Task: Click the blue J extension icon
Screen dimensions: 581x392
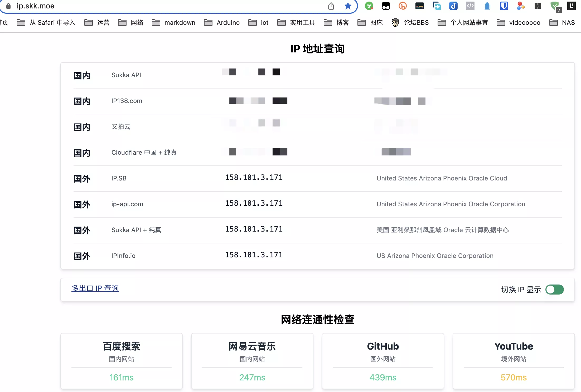Action: (x=453, y=6)
